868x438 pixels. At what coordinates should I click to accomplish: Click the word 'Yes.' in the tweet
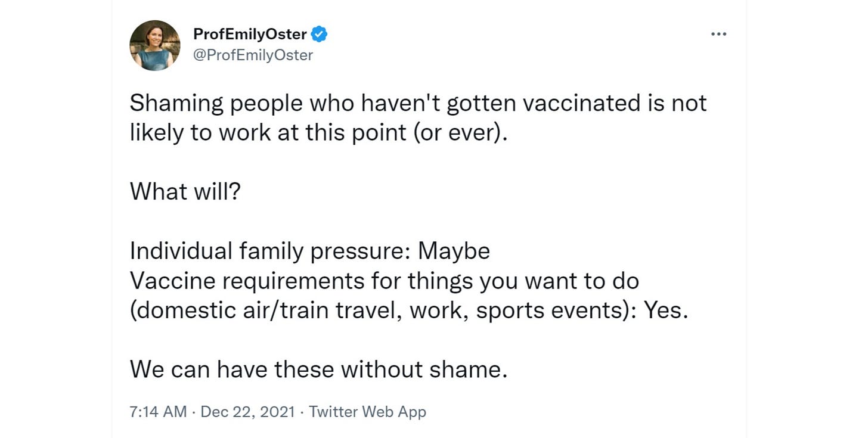coord(666,311)
